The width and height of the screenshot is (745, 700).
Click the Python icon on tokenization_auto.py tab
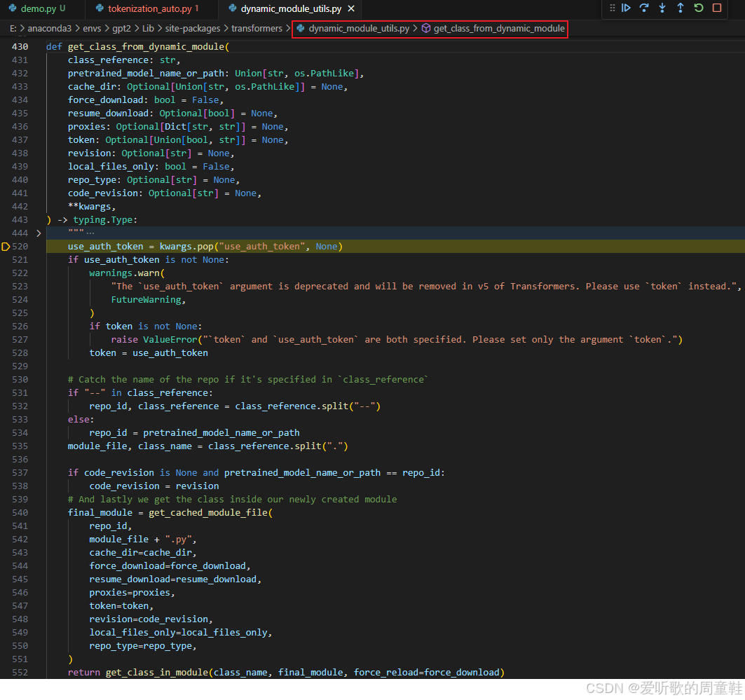[x=100, y=8]
